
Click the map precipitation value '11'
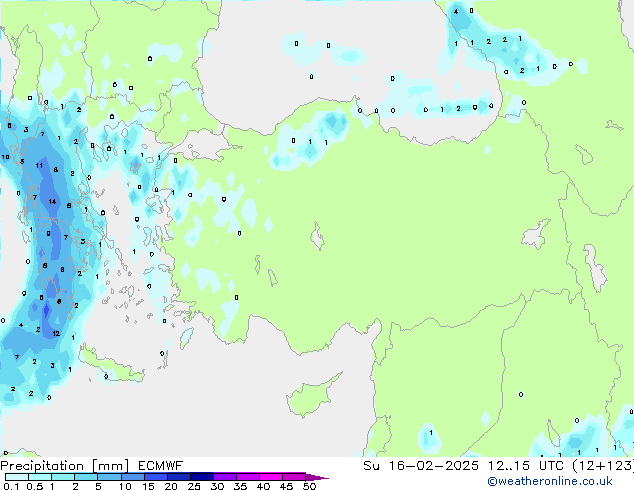pyautogui.click(x=39, y=165)
